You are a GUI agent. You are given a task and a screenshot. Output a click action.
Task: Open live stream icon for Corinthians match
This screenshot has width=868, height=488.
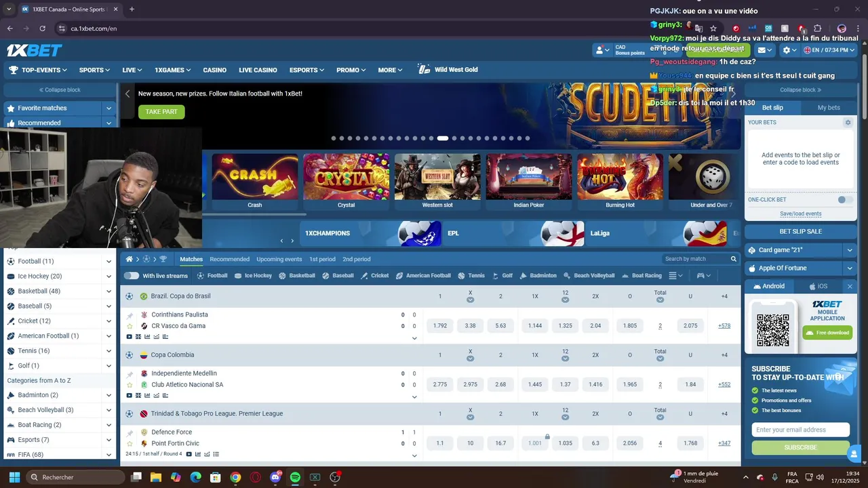point(130,336)
